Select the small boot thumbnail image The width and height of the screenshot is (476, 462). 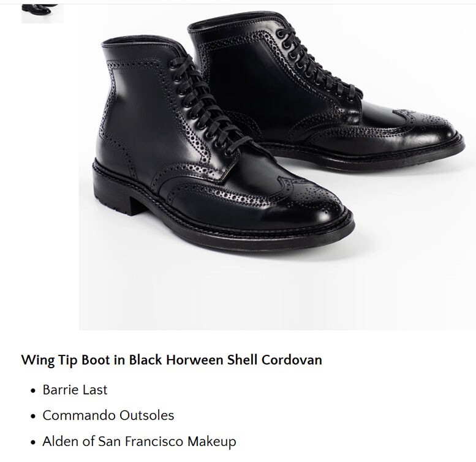click(42, 13)
